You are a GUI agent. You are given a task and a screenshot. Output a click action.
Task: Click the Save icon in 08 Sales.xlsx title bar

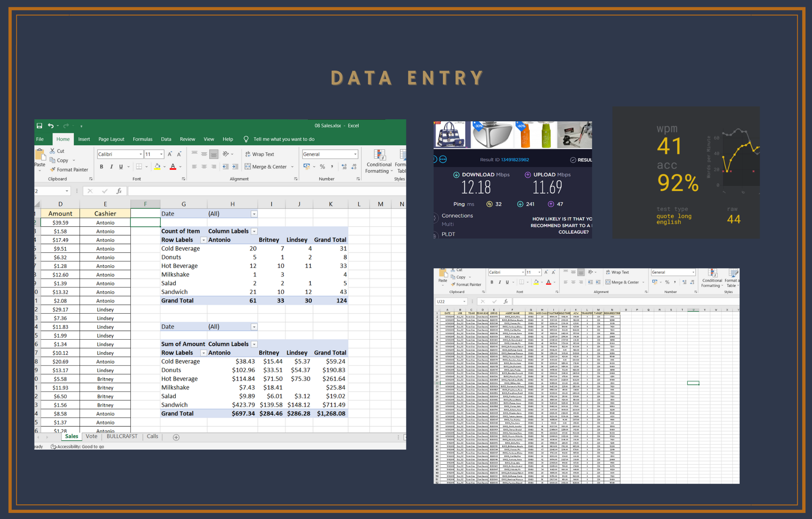pos(39,126)
